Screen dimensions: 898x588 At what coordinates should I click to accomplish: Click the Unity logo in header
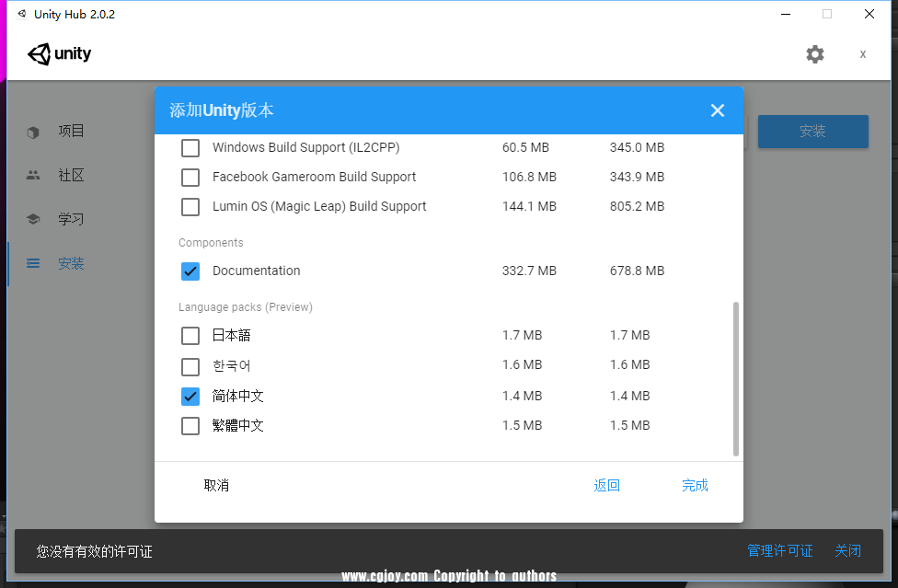(x=60, y=54)
